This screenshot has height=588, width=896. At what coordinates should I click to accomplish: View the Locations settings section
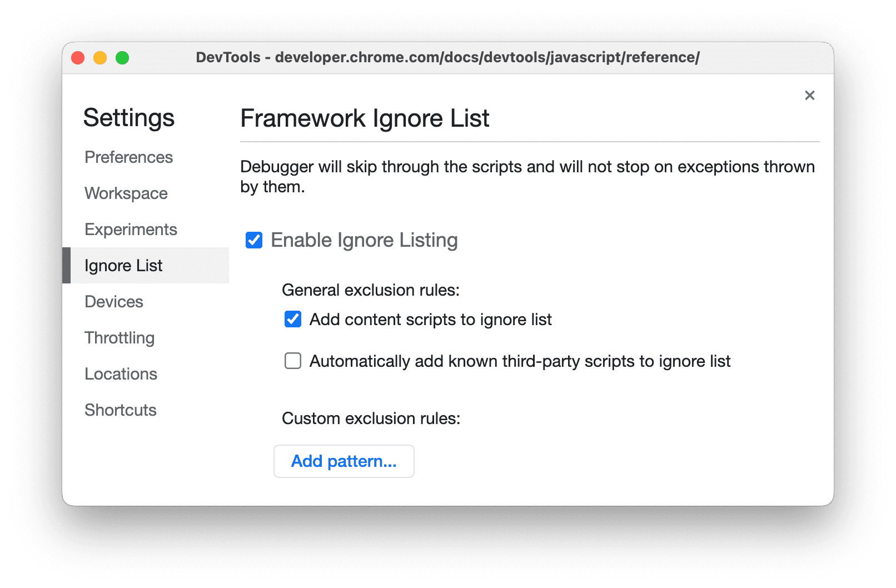click(x=121, y=374)
